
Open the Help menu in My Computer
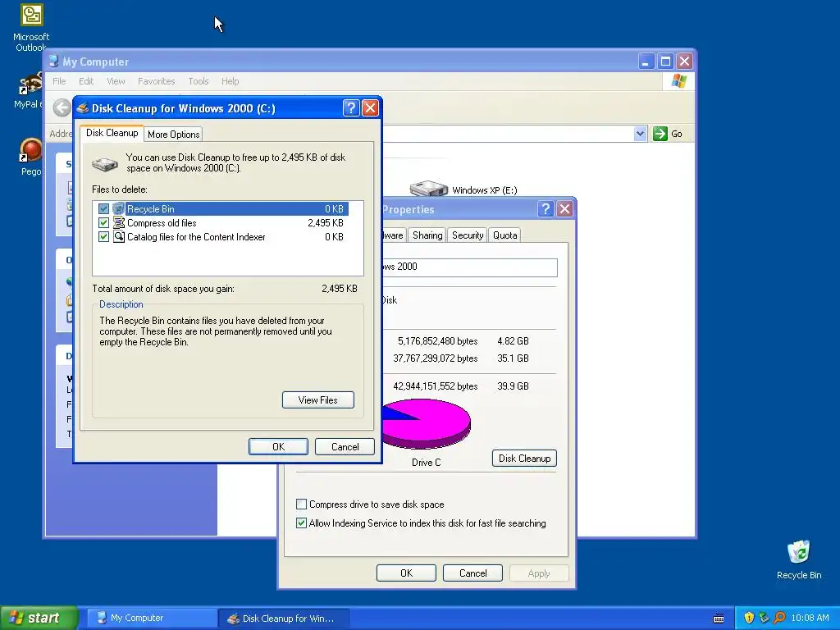point(230,81)
